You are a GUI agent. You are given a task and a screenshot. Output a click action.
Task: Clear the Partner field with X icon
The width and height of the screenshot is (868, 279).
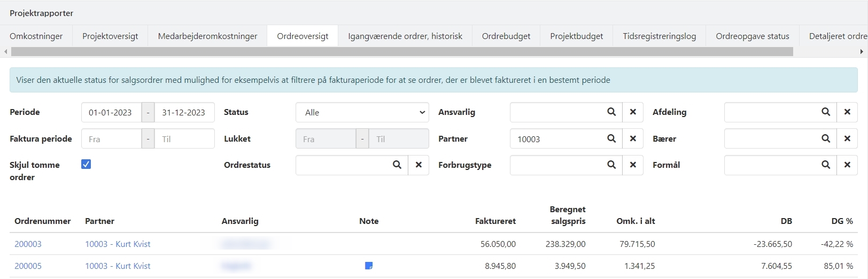(633, 139)
